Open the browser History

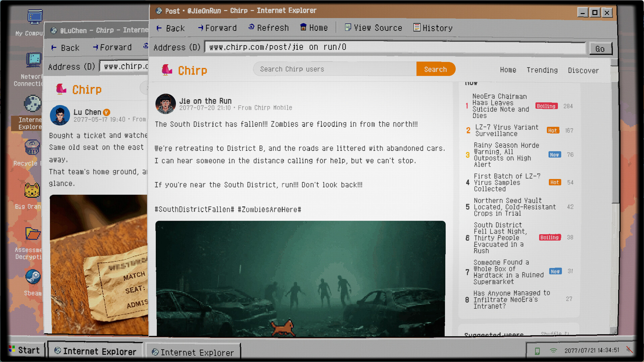coord(433,28)
